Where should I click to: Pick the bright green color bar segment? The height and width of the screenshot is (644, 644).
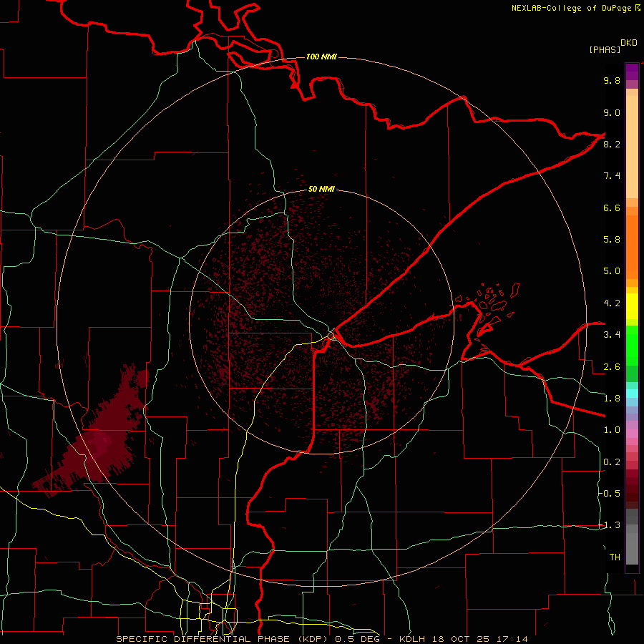632,346
